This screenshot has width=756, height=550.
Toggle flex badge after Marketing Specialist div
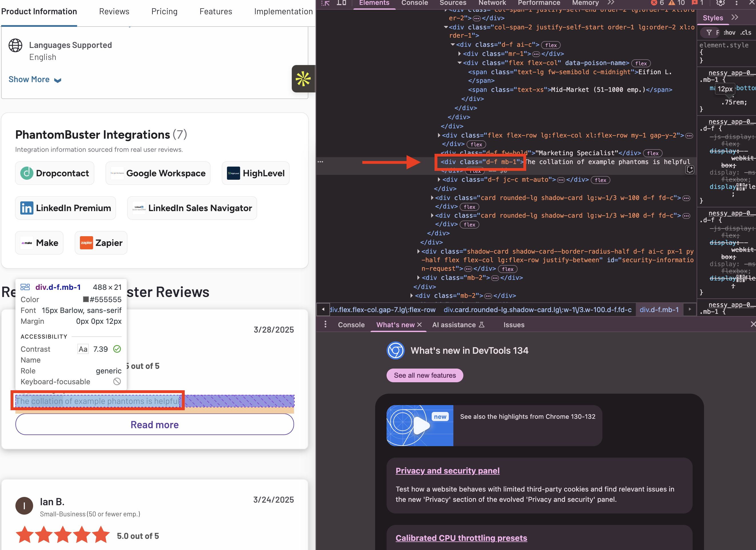coord(653,153)
